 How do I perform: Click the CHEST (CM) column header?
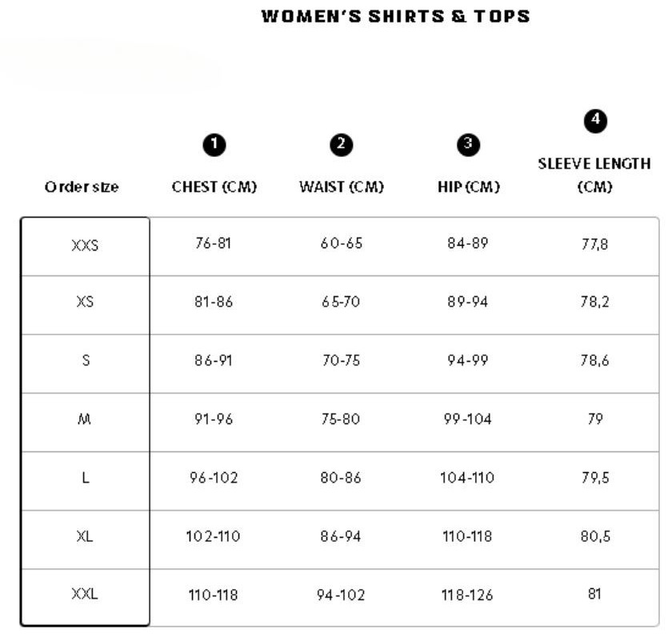point(214,187)
